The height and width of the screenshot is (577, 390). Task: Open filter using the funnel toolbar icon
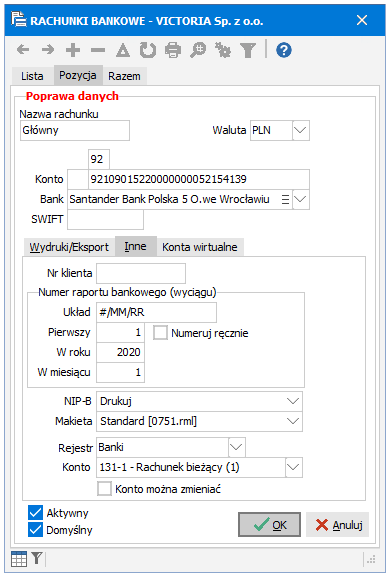coord(248,50)
